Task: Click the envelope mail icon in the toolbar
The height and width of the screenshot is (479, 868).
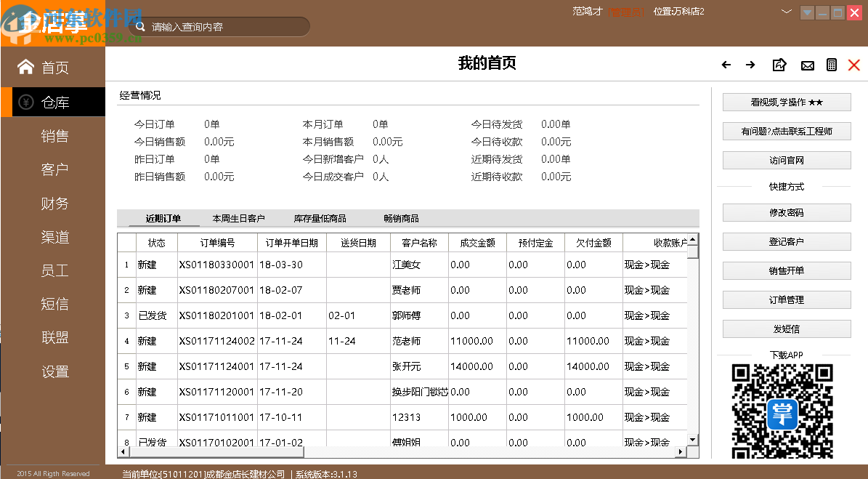Action: click(x=807, y=65)
